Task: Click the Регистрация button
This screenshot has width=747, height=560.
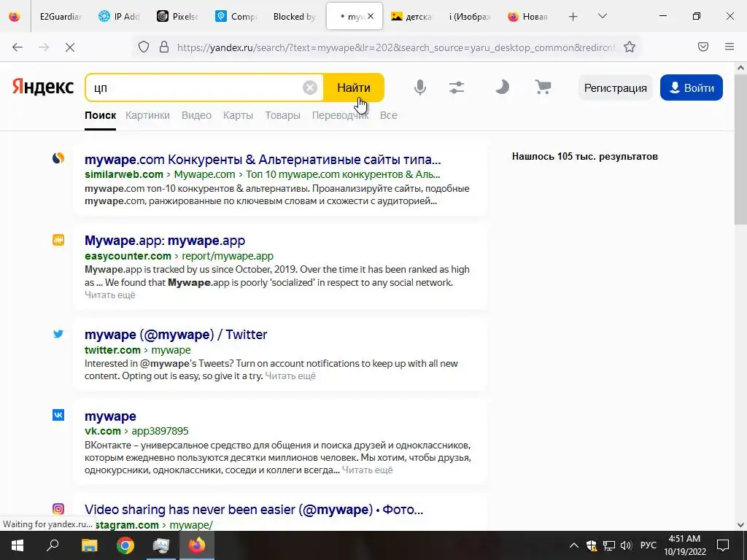Action: [x=615, y=87]
